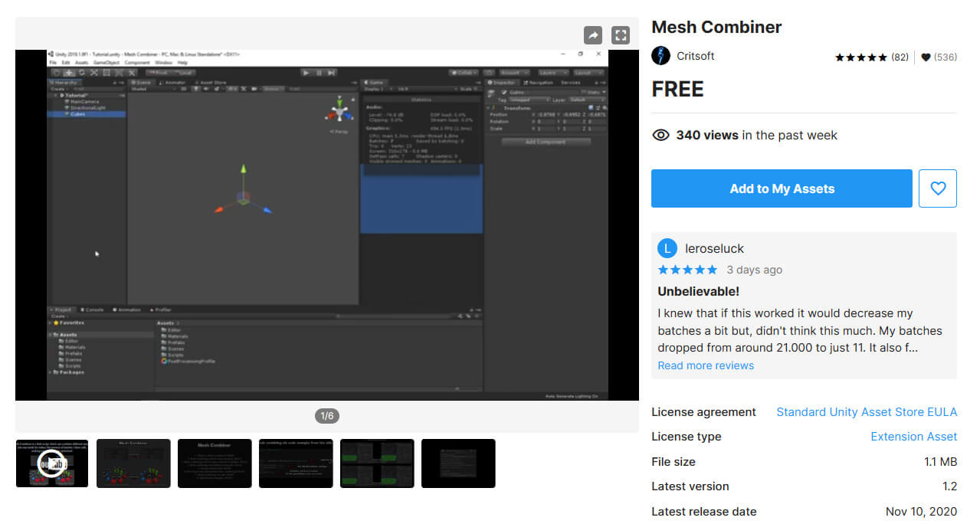Click the five-star rating with 82 reviews

pyautogui.click(x=871, y=57)
